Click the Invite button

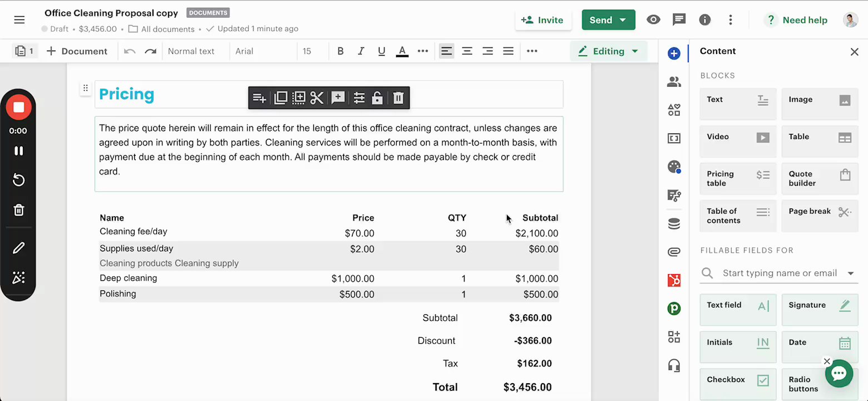(x=542, y=20)
